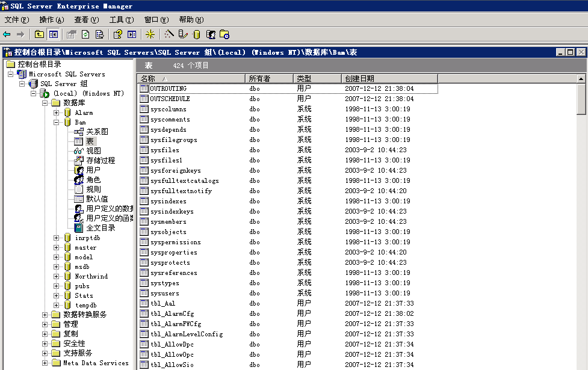Open the 工具 menu
The width and height of the screenshot is (588, 370).
(122, 20)
